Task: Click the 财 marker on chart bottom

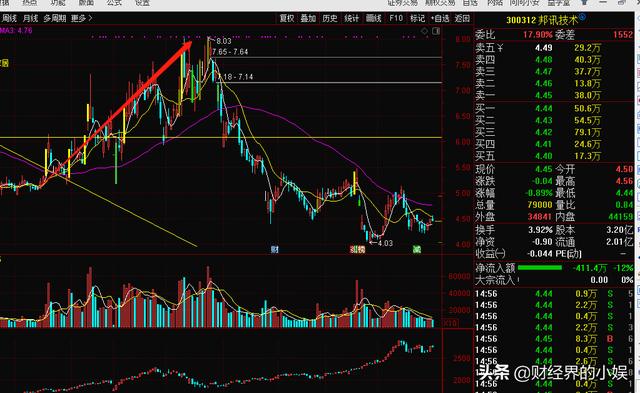Action: pyautogui.click(x=275, y=249)
